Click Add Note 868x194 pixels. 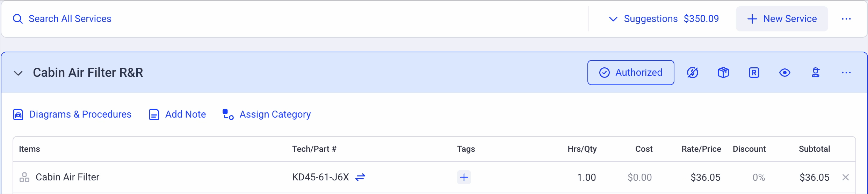click(x=178, y=114)
